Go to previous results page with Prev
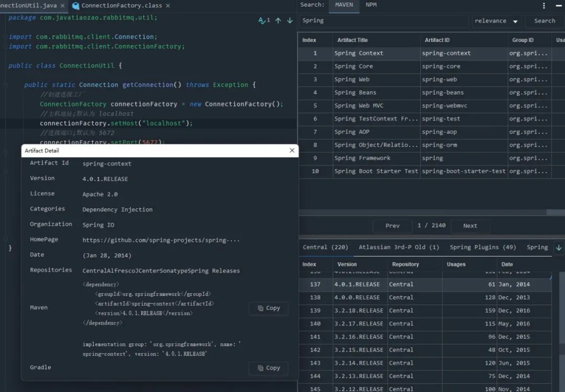This screenshot has height=392, width=565. [392, 226]
